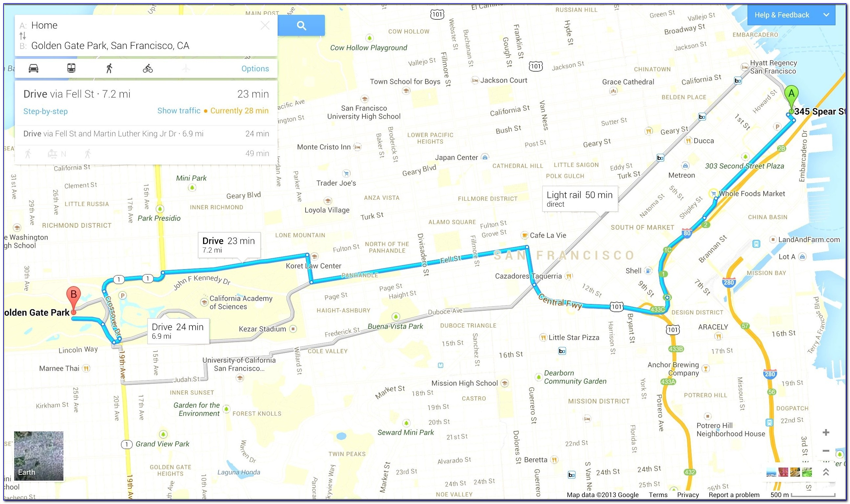
Task: Select the cycling directions icon
Action: pyautogui.click(x=148, y=68)
